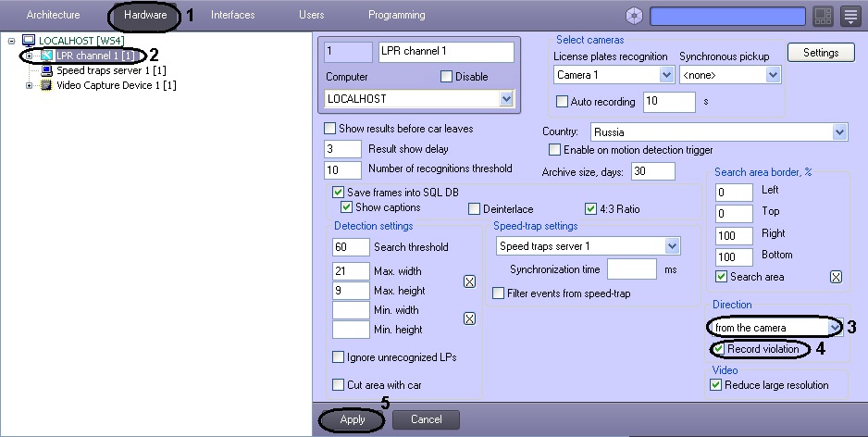Switch to Interfaces tab
This screenshot has width=868, height=437.
232,15
